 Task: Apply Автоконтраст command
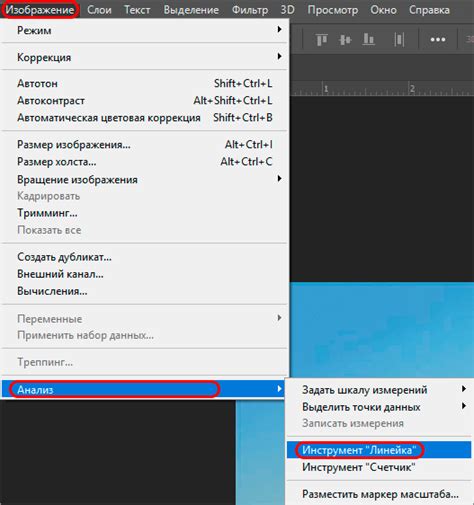pyautogui.click(x=144, y=100)
